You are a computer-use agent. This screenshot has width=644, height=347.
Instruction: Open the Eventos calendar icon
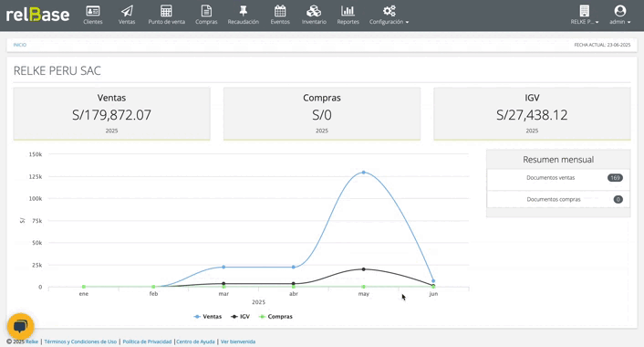tap(280, 11)
